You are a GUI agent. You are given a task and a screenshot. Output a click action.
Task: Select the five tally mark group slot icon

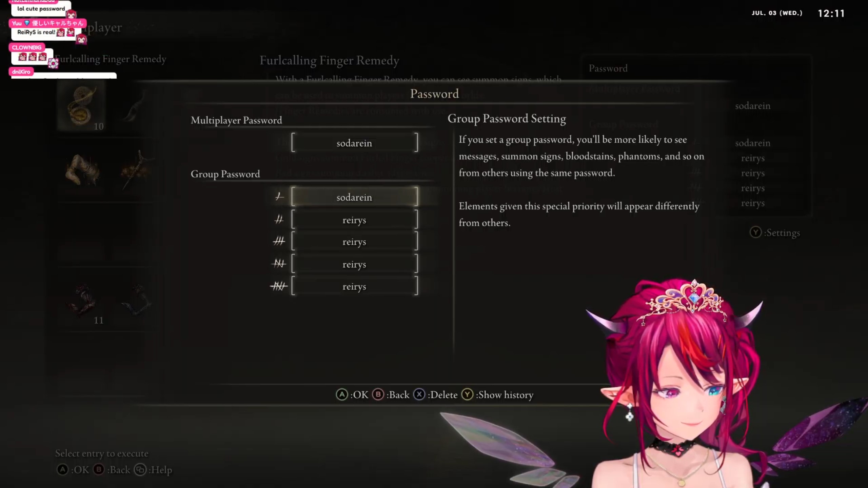pyautogui.click(x=279, y=286)
